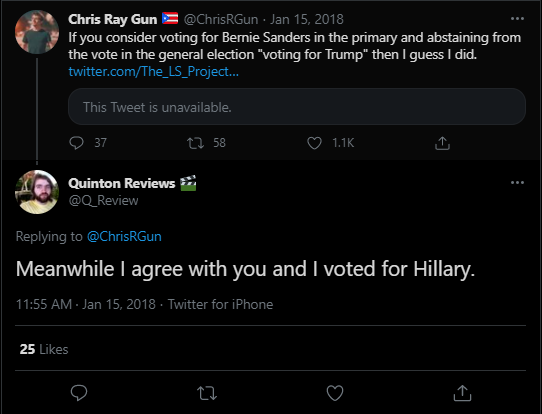View the 25 Likes list
542x414 pixels.
click(44, 349)
